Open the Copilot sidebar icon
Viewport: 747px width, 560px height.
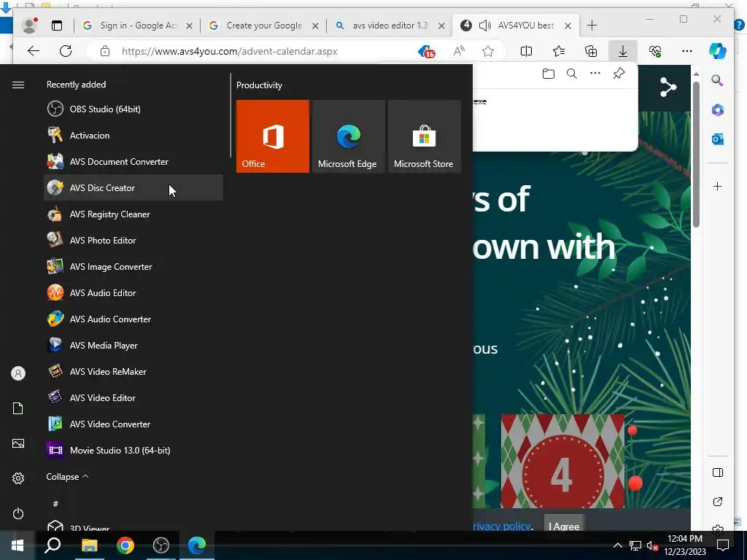718,51
